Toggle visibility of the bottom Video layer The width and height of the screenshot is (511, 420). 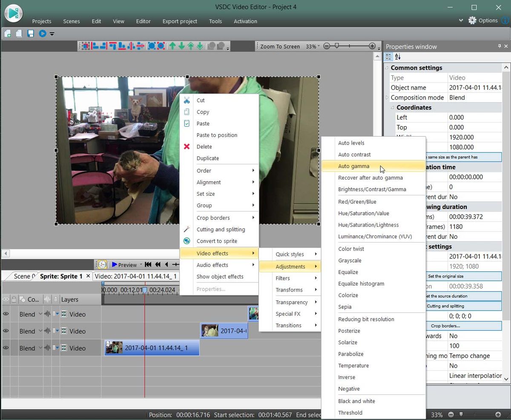click(x=6, y=348)
